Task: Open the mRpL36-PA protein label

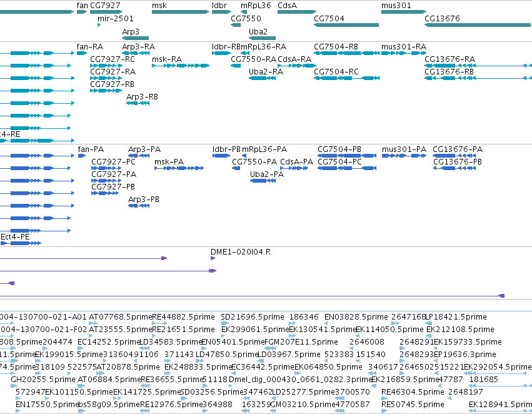Action: coord(264,149)
